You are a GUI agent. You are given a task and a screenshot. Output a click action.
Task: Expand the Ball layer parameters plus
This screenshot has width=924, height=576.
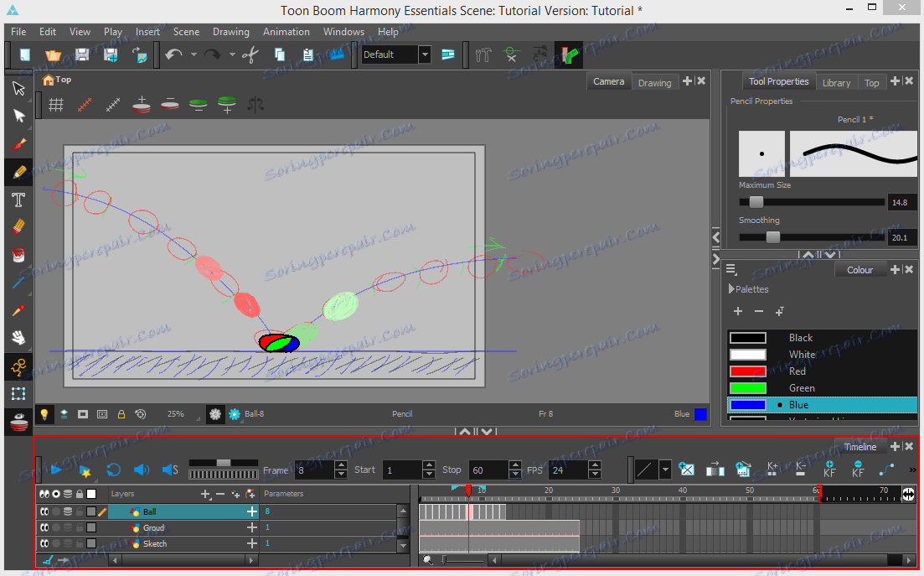[251, 511]
